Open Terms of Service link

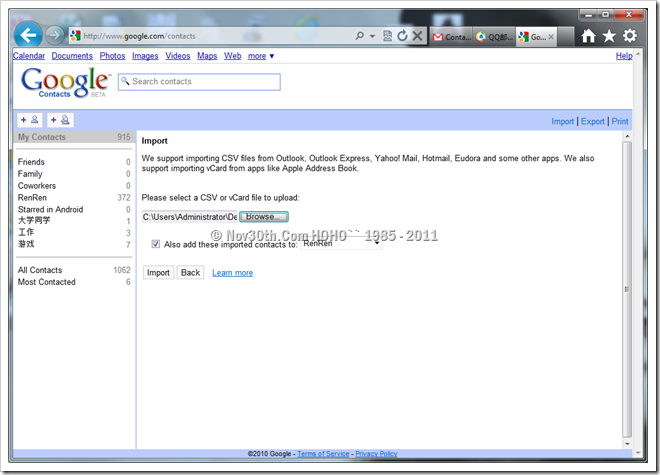pos(323,454)
